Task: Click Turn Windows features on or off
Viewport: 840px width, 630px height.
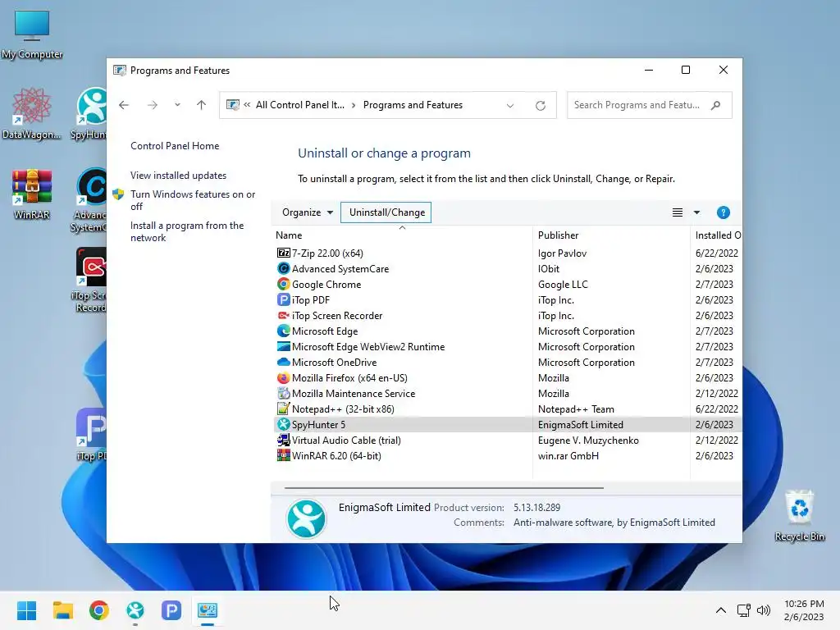Action: point(193,200)
